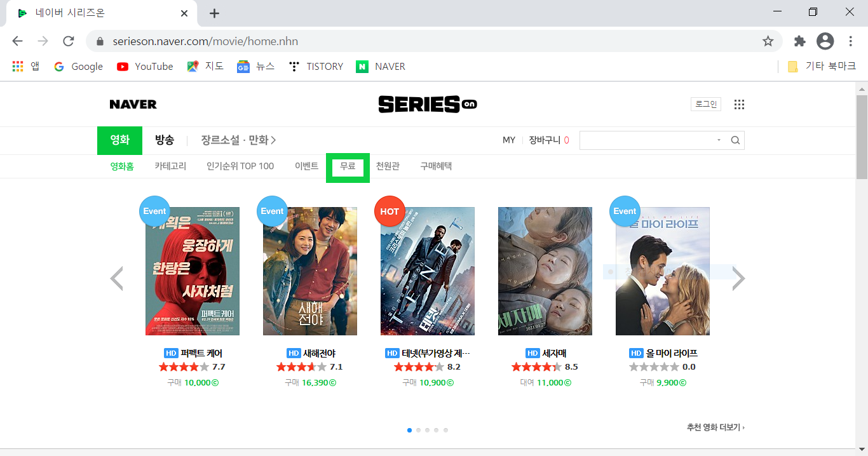Open the 지도 maps bookmark
The image size is (868, 456).
coord(205,66)
